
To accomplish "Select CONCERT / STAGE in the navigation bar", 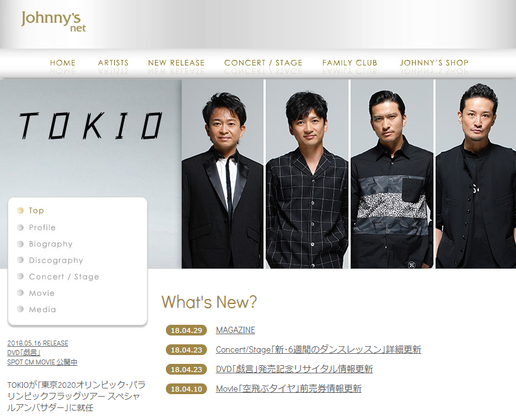I will (x=263, y=62).
